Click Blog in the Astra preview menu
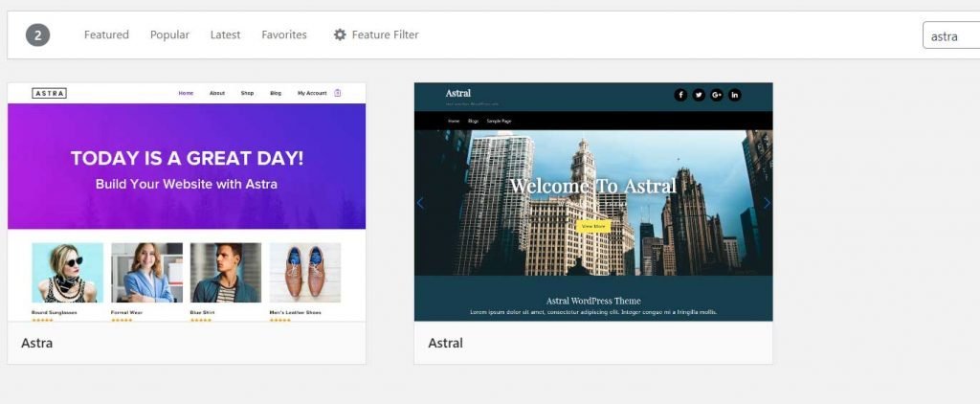This screenshot has height=404, width=980. click(x=276, y=93)
